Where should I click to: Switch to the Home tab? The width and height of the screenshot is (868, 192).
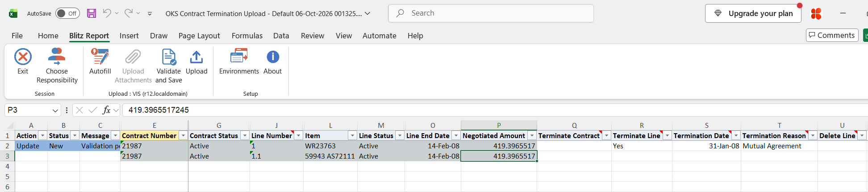click(x=48, y=36)
